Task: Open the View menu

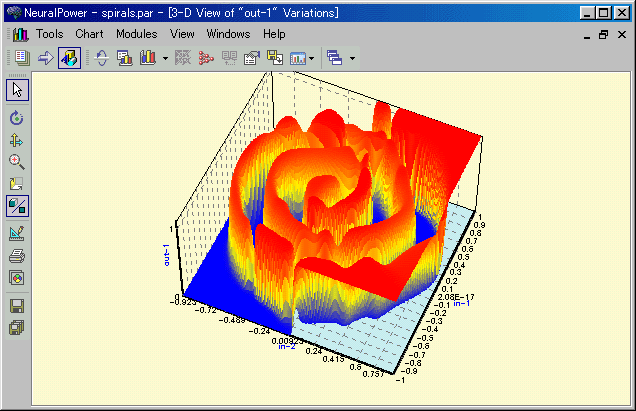Action: (x=182, y=34)
